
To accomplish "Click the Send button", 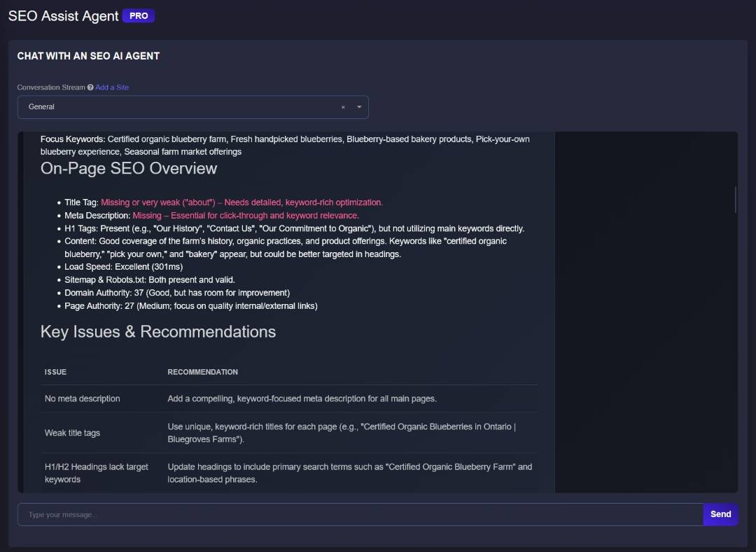I will pos(720,514).
